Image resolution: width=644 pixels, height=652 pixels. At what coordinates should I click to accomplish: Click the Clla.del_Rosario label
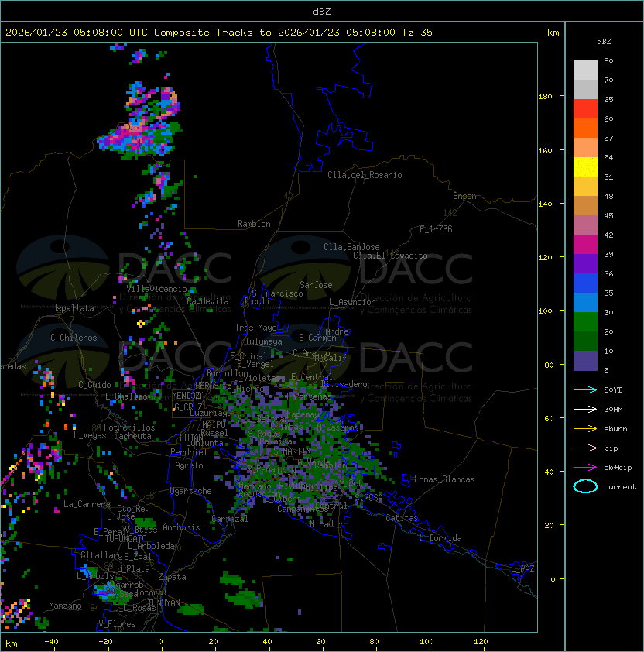click(365, 175)
